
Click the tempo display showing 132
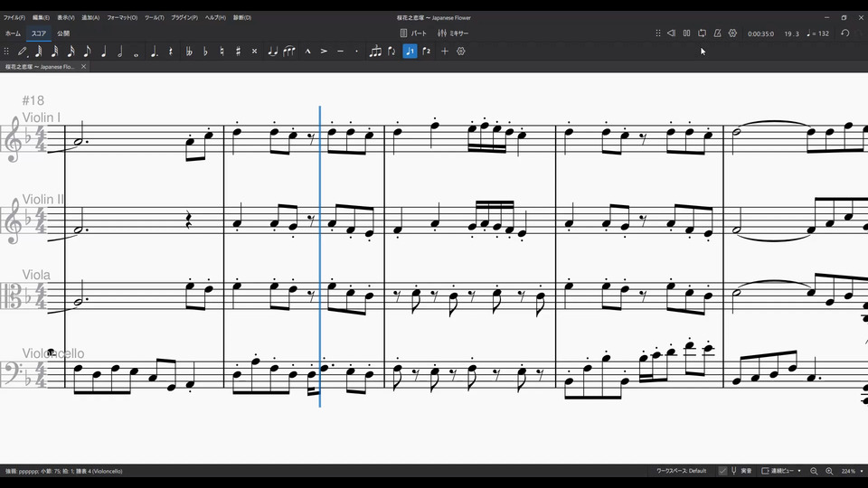tap(818, 33)
